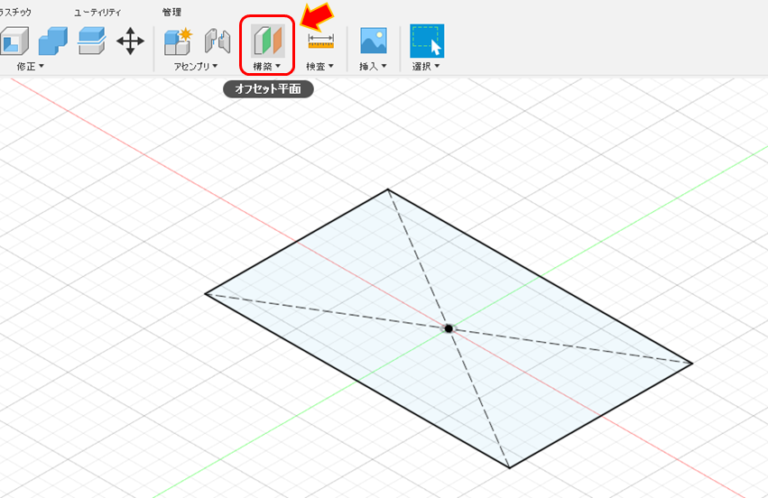Select the Move/Copy four-arrow tool
This screenshot has height=498, width=768.
click(130, 40)
